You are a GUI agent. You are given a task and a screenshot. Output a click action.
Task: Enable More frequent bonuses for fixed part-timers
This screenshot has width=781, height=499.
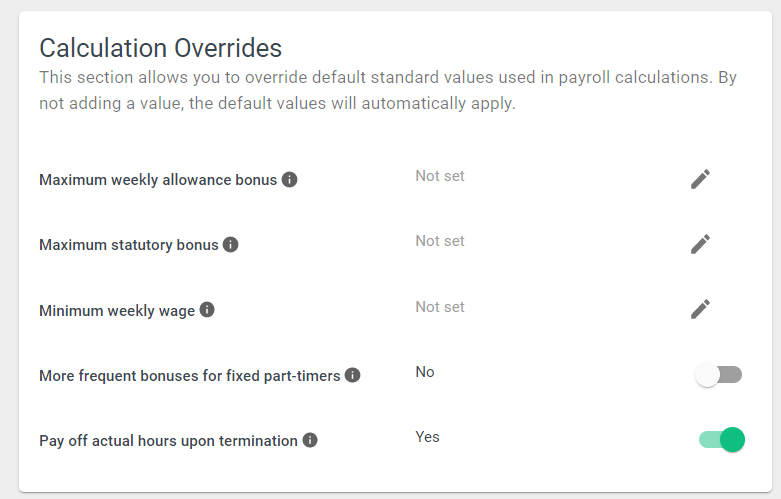coord(718,374)
